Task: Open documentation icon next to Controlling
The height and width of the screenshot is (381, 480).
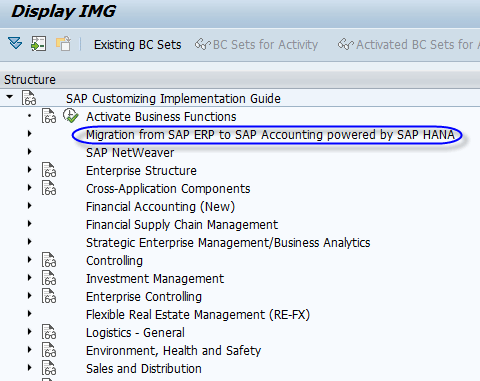Action: tap(49, 260)
